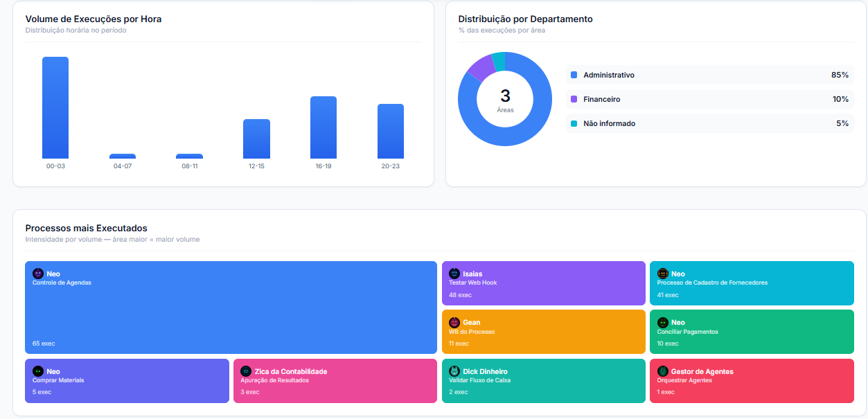868x419 pixels.
Task: Click the Financeiro legend label
Action: [602, 99]
